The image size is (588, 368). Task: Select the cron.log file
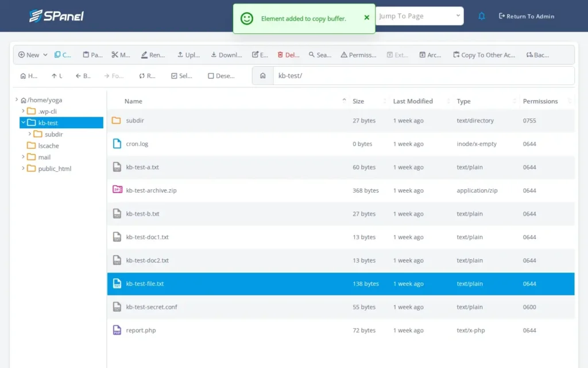click(341, 144)
